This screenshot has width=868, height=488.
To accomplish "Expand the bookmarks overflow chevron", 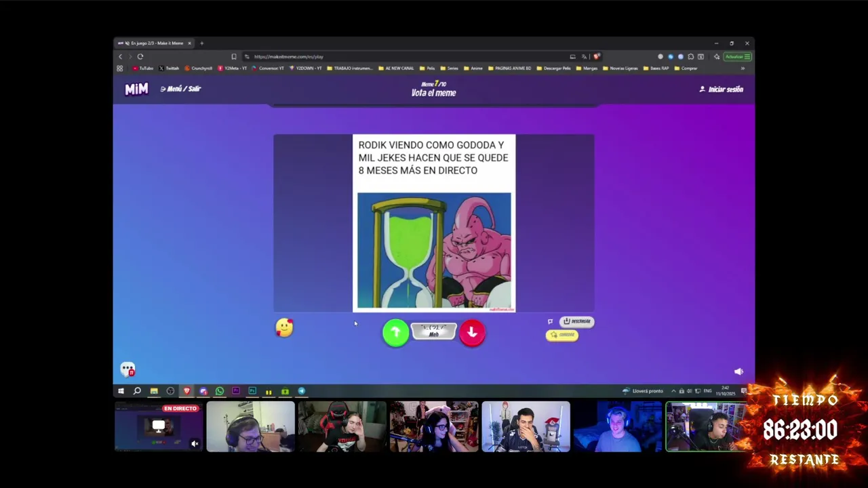I will [743, 68].
